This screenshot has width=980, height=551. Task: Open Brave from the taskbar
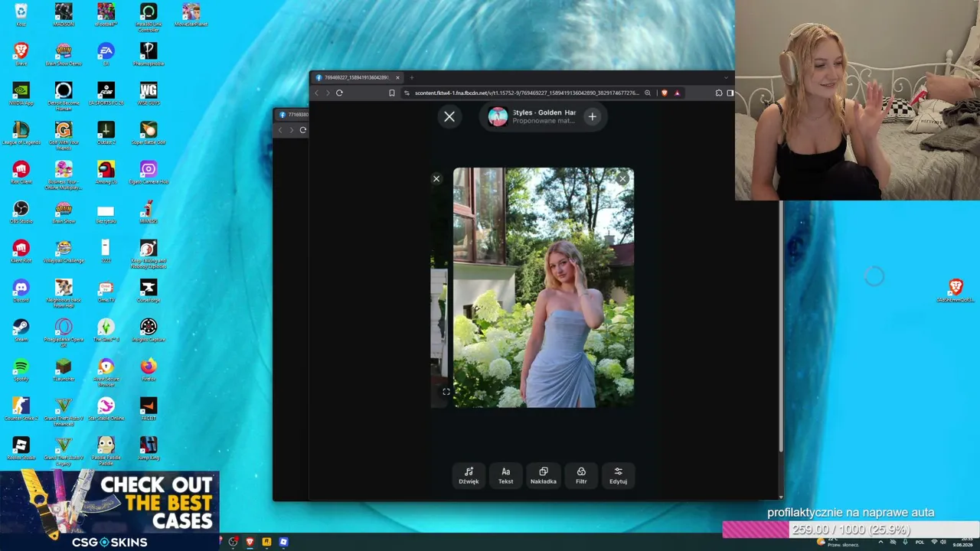click(250, 542)
